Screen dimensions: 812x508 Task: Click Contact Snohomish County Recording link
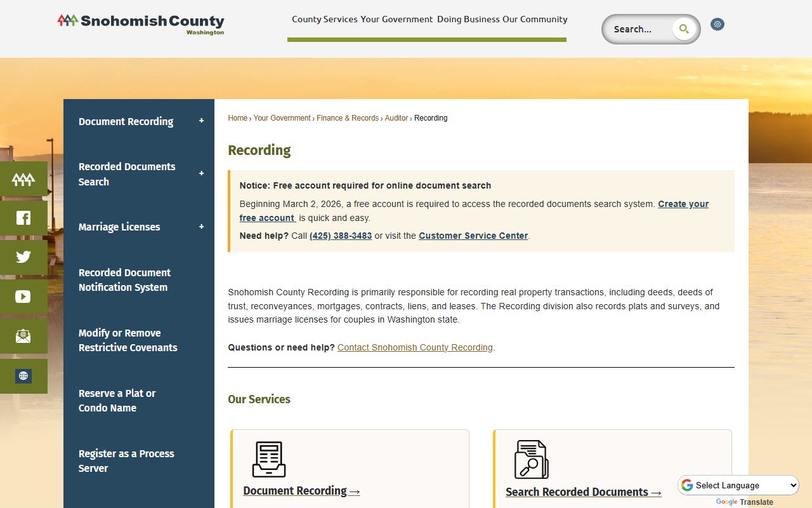pos(415,347)
